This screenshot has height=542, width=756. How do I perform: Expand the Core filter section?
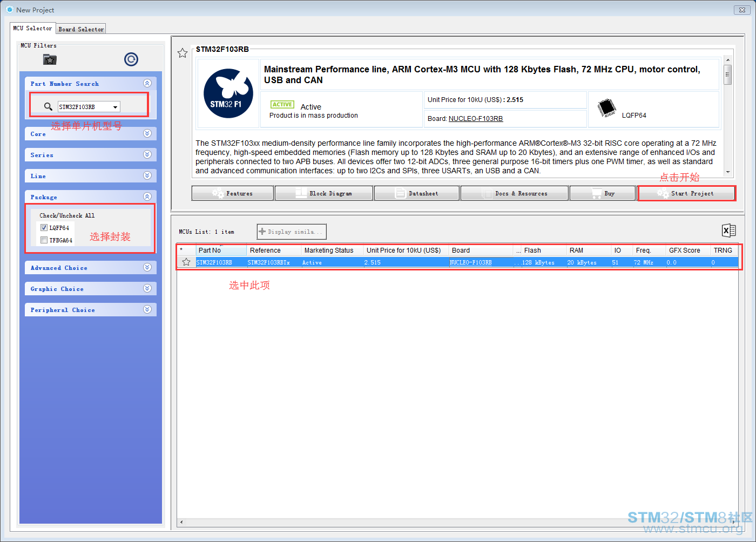[147, 134]
